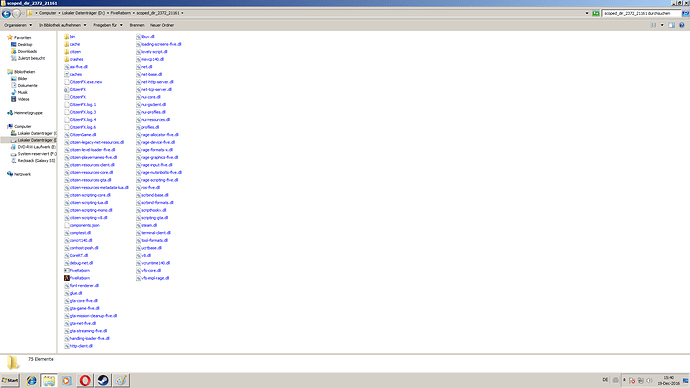Screen dimensions: 690x388
Task: Select the rage-nutsnbolts-five.dll file
Action: [159, 172]
